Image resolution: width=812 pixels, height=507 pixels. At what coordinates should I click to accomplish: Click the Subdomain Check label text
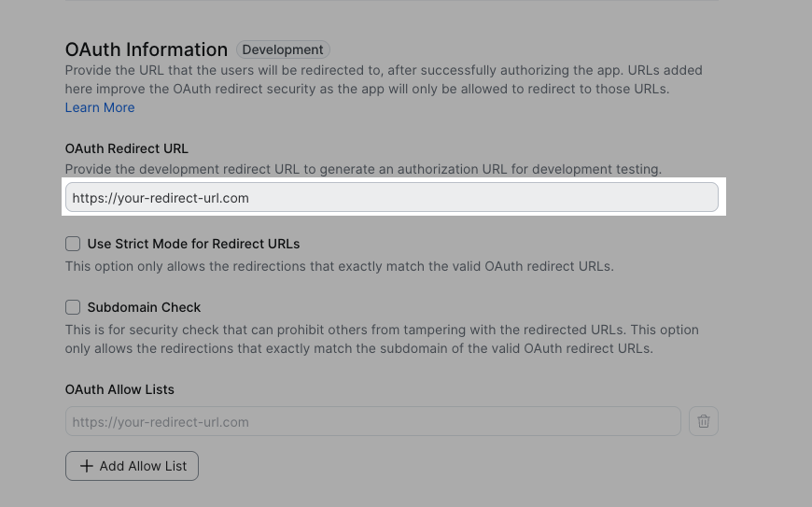[x=144, y=307]
